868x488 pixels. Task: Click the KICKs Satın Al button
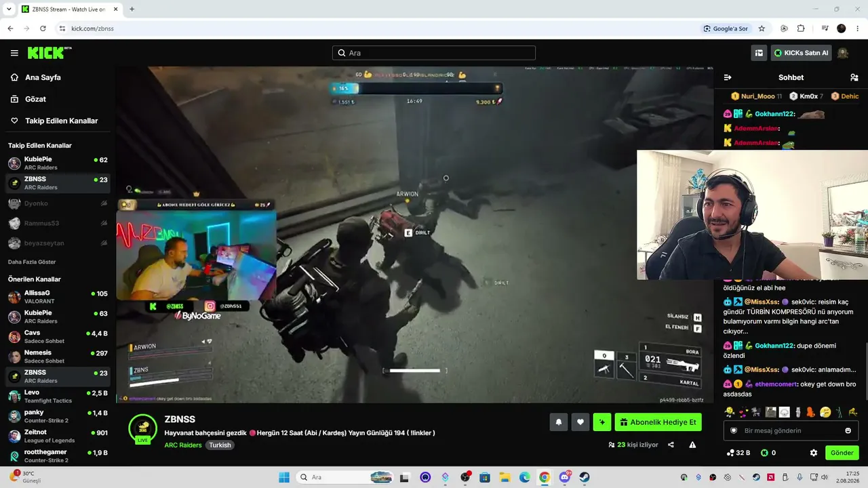click(x=802, y=53)
